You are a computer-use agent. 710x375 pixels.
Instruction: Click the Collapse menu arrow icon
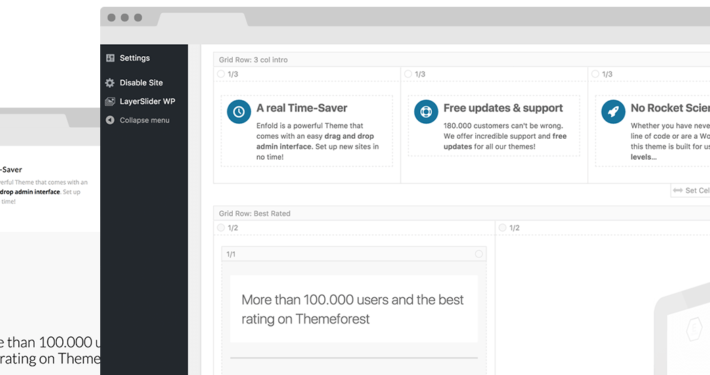tap(110, 120)
